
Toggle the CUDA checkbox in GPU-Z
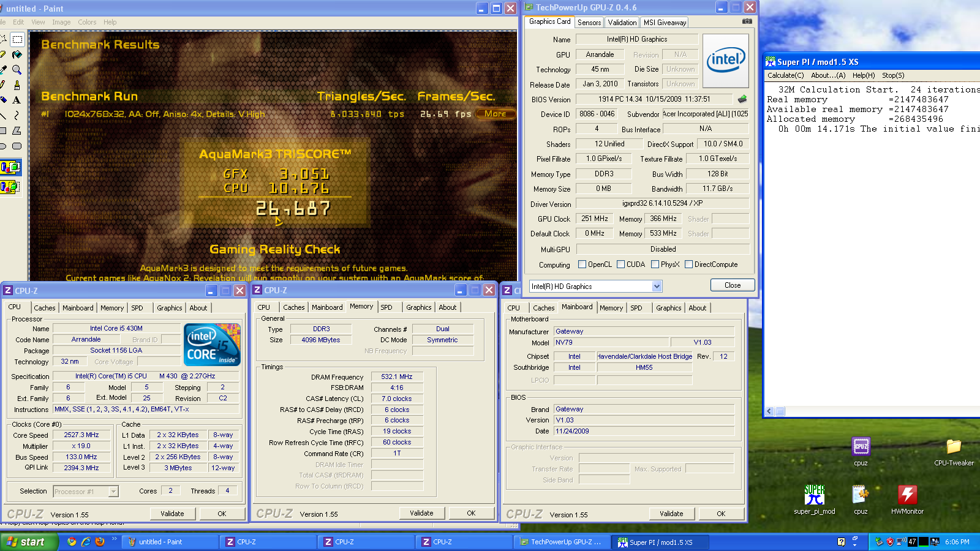[621, 264]
